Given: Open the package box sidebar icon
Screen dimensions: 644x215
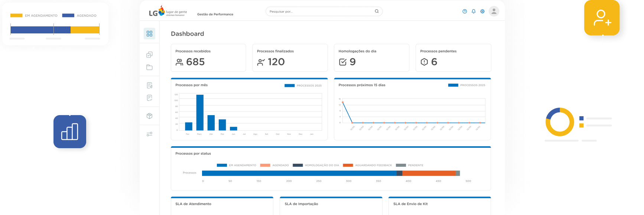Looking at the screenshot, I should pos(149,116).
